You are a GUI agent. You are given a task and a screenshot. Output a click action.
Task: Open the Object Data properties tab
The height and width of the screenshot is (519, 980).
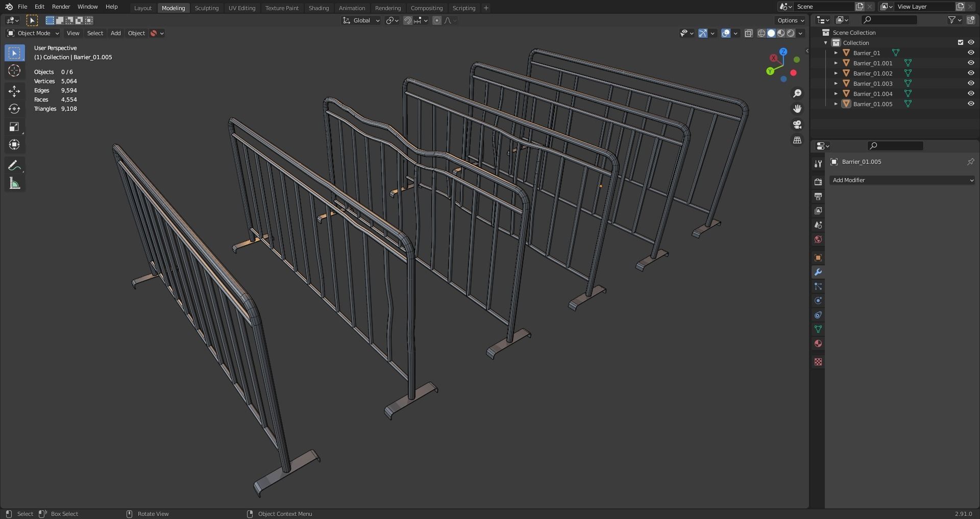(x=818, y=329)
